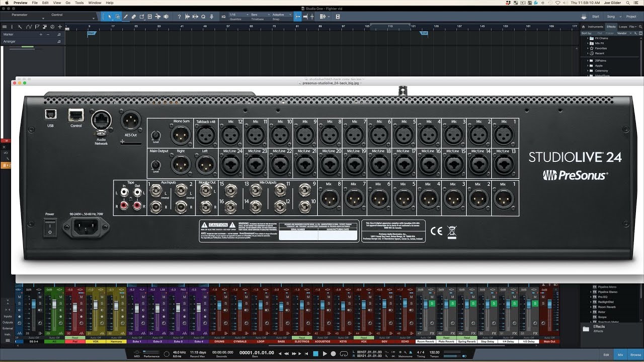The height and width of the screenshot is (362, 644).
Task: Toggle the loop button in transport
Action: tap(343, 354)
